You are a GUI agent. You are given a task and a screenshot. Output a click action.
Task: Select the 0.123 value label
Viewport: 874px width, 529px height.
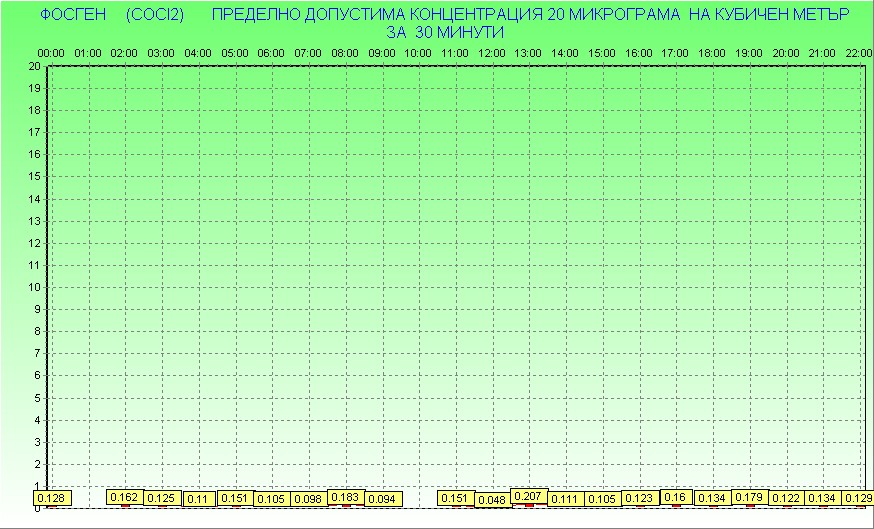pyautogui.click(x=639, y=498)
